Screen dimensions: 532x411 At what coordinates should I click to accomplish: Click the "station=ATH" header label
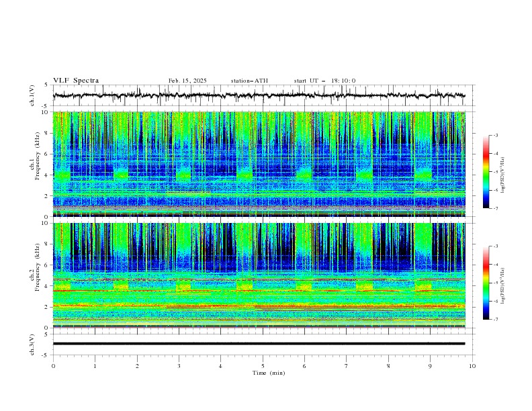(x=249, y=81)
